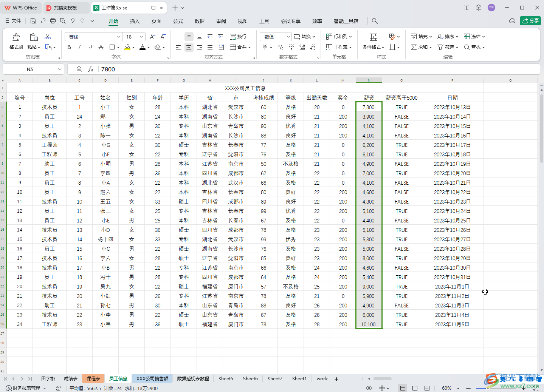Open the Fill (填充) dropdown
The width and height of the screenshot is (544, 392).
[421, 37]
